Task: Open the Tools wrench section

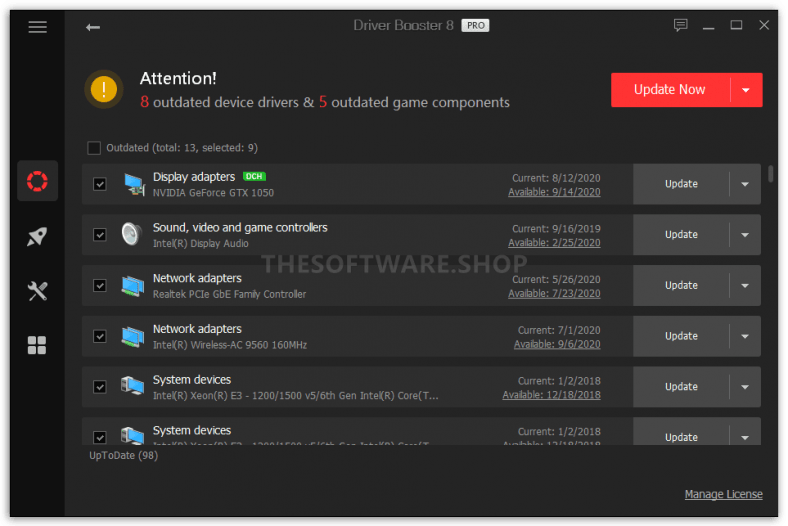Action: (37, 291)
